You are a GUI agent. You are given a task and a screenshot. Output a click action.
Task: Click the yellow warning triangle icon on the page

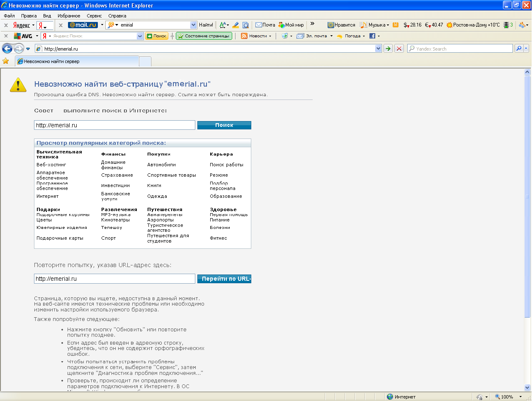pos(18,85)
